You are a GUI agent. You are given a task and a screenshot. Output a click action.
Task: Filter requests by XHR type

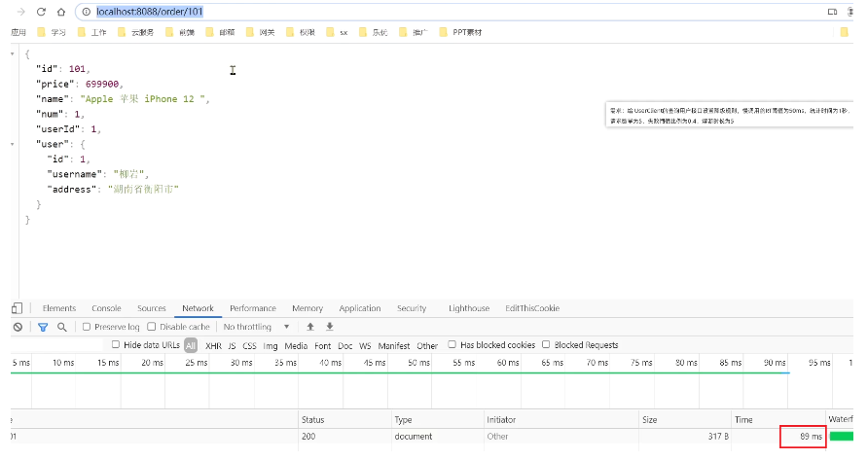214,346
